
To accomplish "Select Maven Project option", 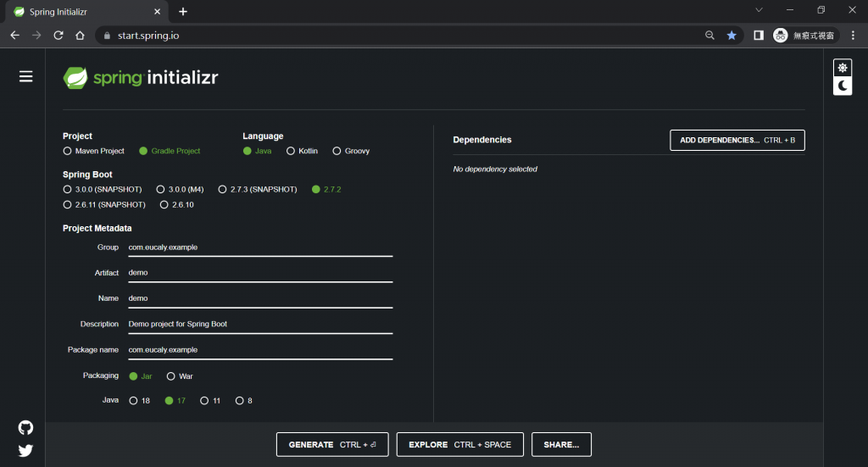I will pos(93,151).
